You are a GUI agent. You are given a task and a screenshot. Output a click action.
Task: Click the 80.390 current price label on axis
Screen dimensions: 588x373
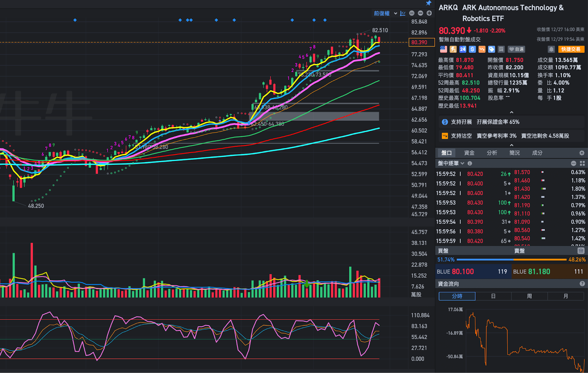click(422, 43)
